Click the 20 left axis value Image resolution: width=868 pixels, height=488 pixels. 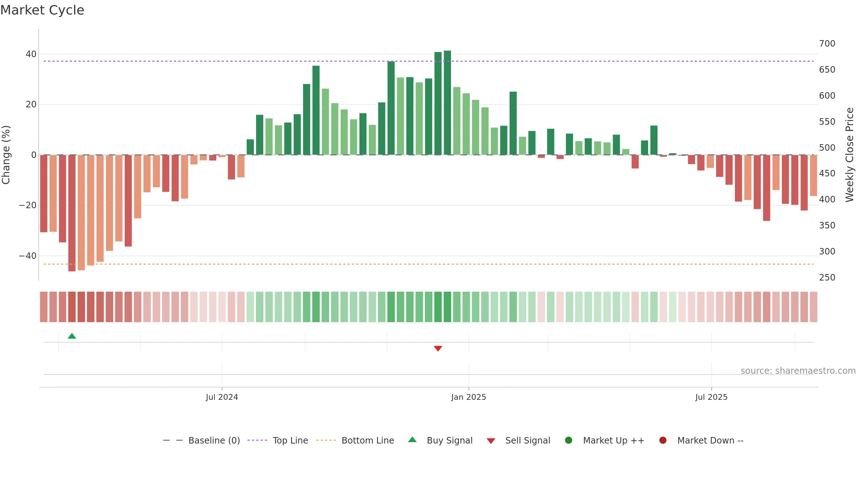(x=31, y=104)
